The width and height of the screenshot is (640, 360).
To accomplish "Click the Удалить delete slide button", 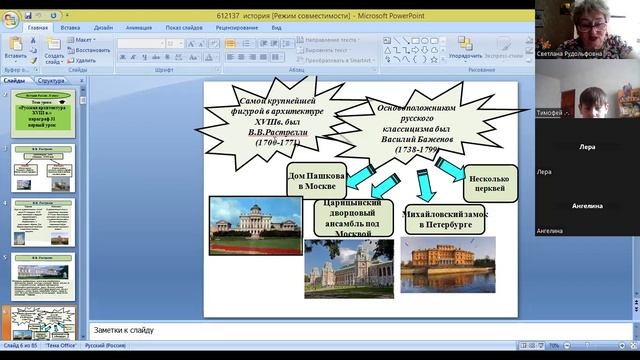I will [82, 60].
